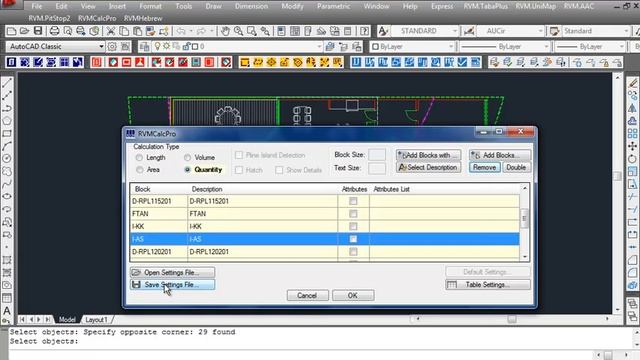Select the Quantity radio button
This screenshot has width=640, height=360.
187,169
